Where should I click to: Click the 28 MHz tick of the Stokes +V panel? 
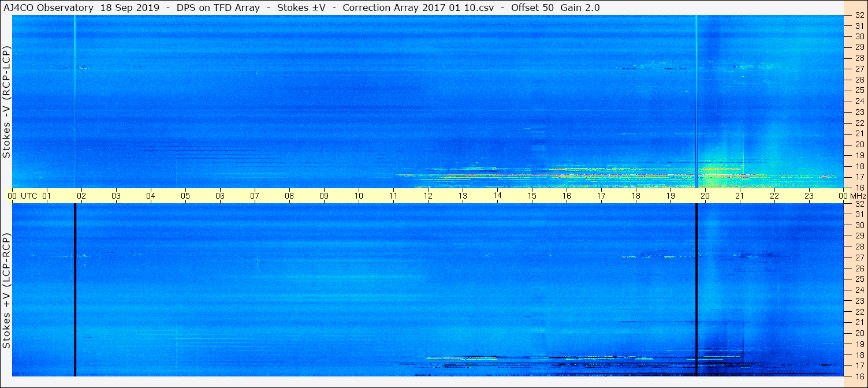click(x=859, y=247)
